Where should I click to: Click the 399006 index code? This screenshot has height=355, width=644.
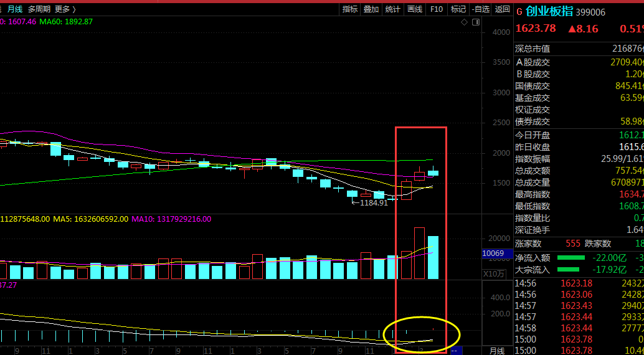click(590, 12)
